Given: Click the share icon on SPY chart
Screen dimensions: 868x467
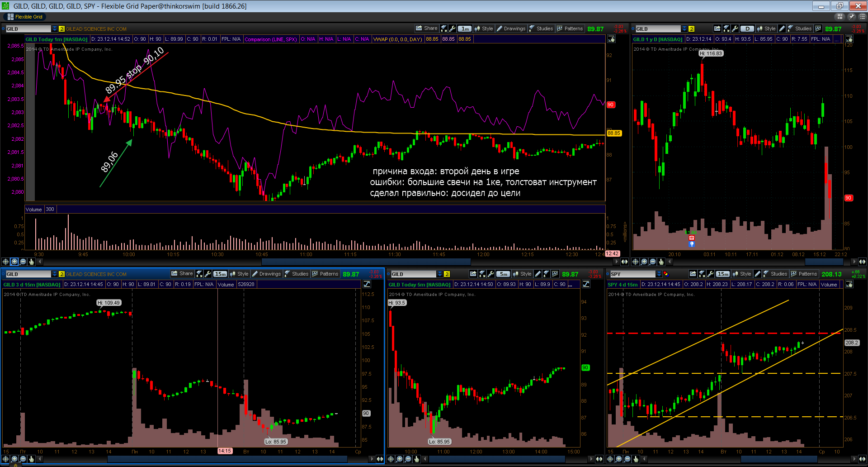Looking at the screenshot, I should [x=693, y=274].
